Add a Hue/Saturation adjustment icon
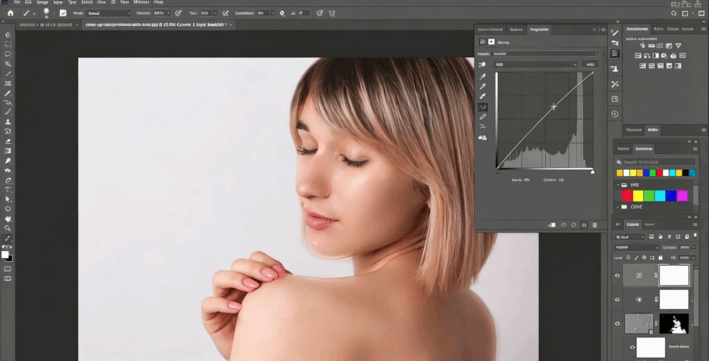The width and height of the screenshot is (709, 361). click(x=638, y=56)
